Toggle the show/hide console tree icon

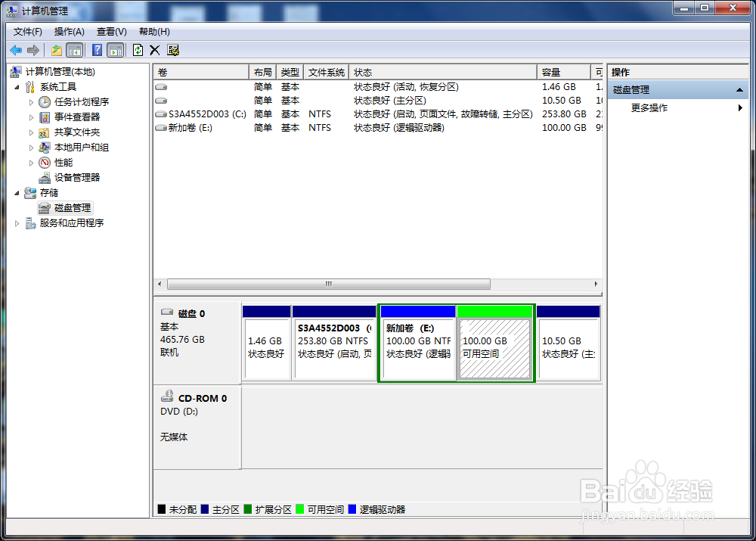point(75,50)
